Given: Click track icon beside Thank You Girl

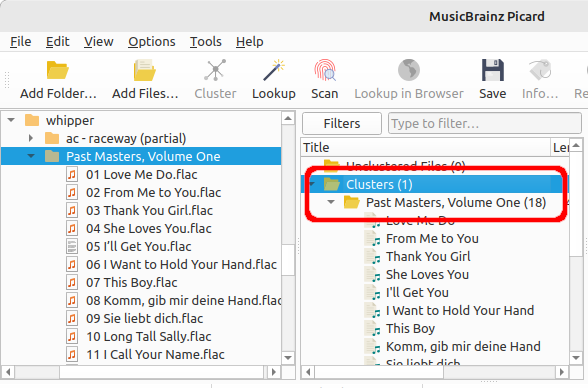Looking at the screenshot, I should tap(373, 257).
